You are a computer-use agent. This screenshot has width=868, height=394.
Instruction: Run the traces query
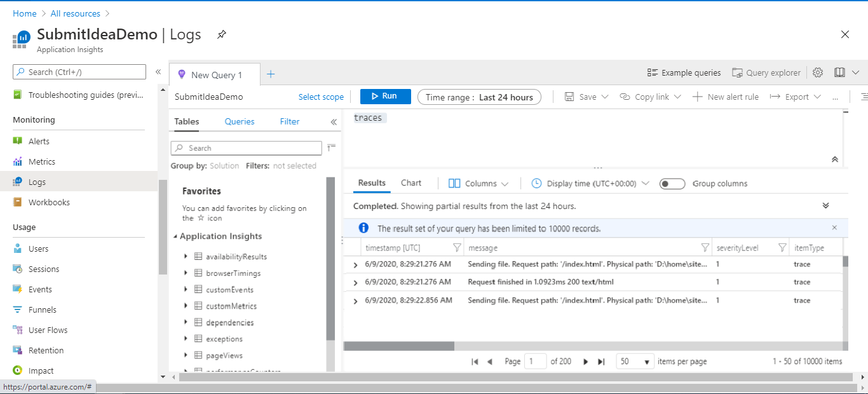tap(386, 97)
